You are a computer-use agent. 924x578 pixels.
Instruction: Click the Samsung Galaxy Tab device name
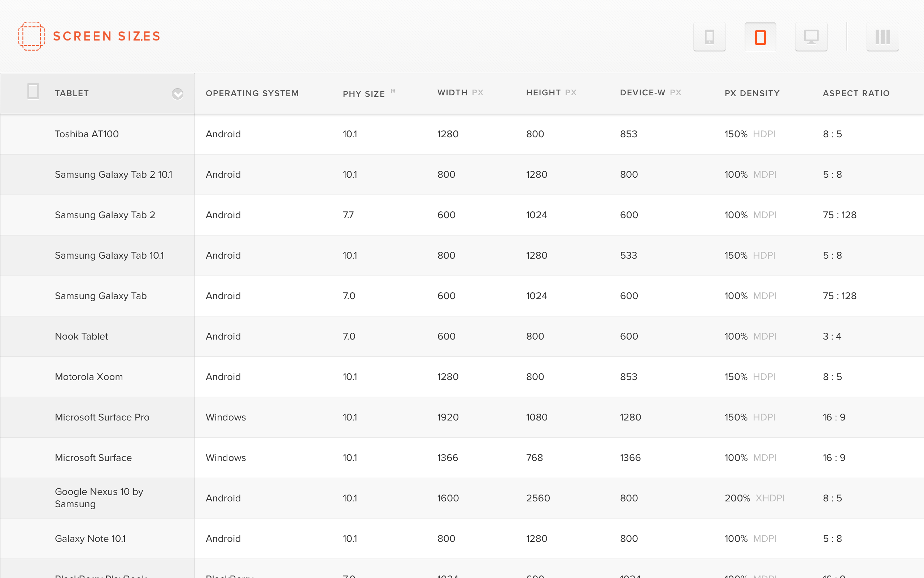101,296
